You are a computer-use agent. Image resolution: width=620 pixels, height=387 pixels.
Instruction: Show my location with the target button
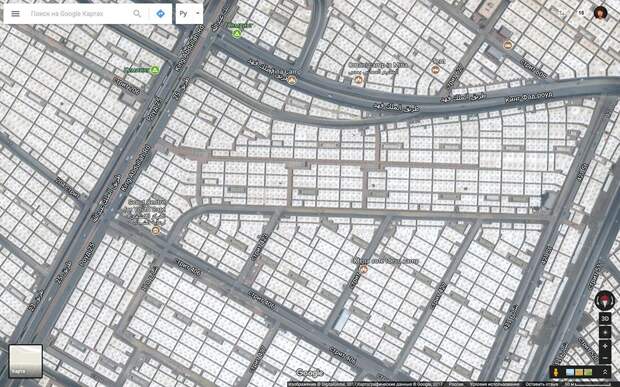tap(605, 332)
